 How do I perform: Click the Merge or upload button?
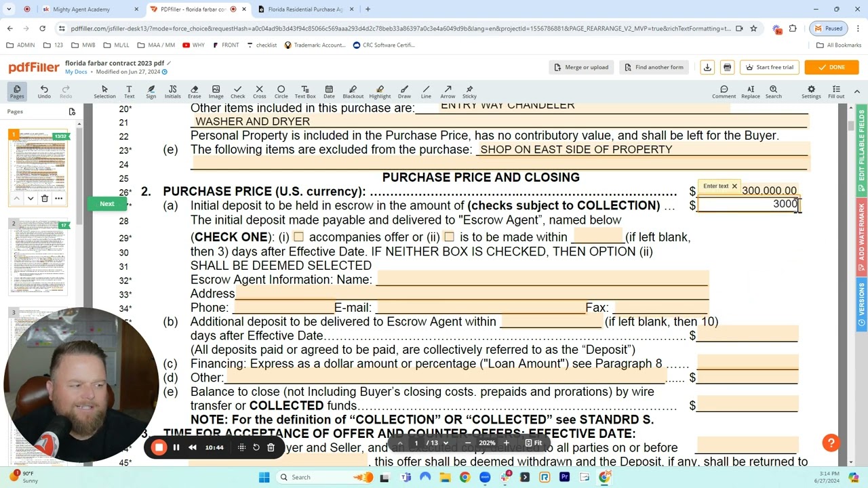click(x=581, y=67)
